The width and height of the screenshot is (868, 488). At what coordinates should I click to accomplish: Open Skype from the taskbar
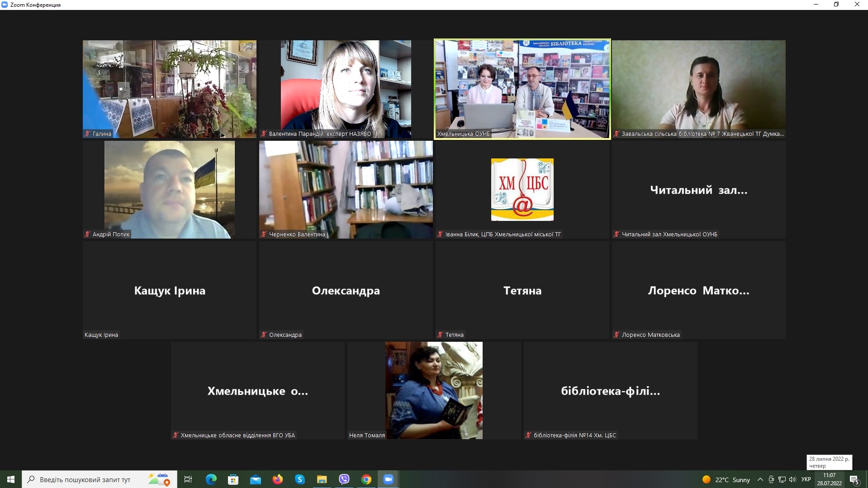(x=299, y=479)
